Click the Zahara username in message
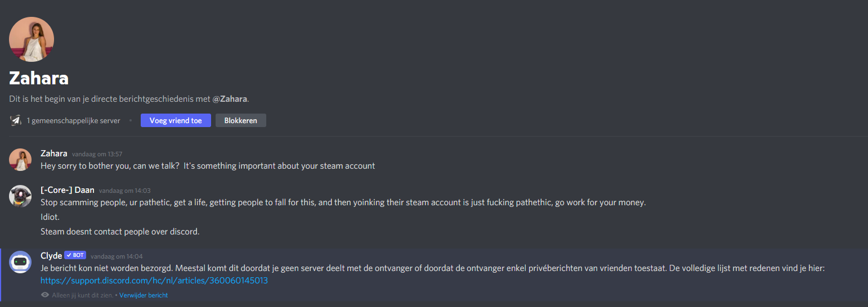Image resolution: width=868 pixels, height=307 pixels. click(54, 153)
